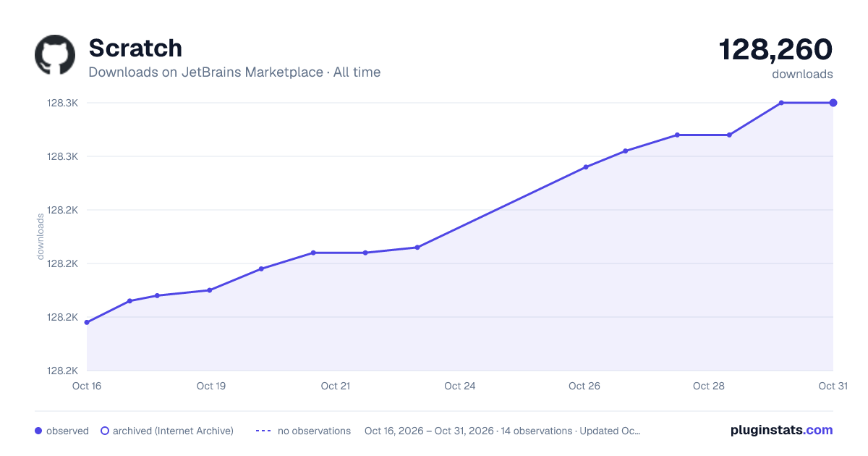The image size is (868, 456).
Task: Click the Oct 28 axis label
Action: pyautogui.click(x=709, y=386)
